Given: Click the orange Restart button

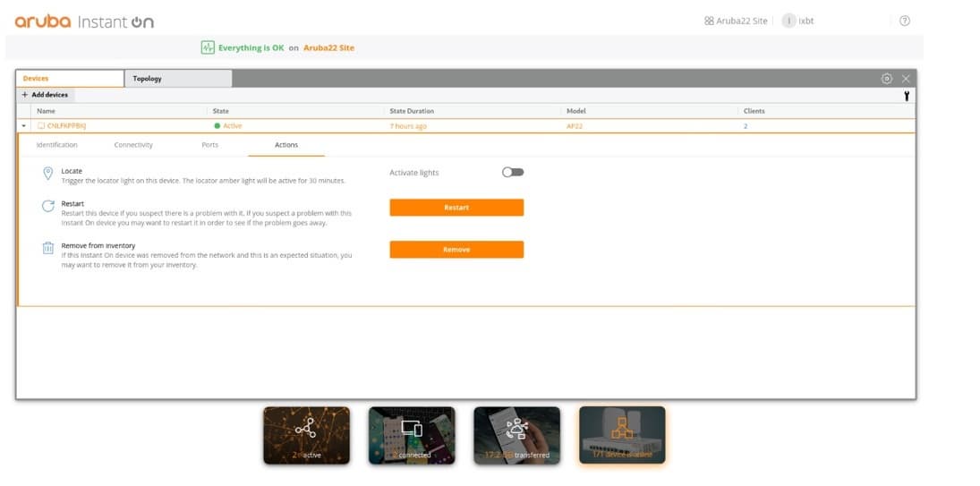Looking at the screenshot, I should (x=456, y=208).
